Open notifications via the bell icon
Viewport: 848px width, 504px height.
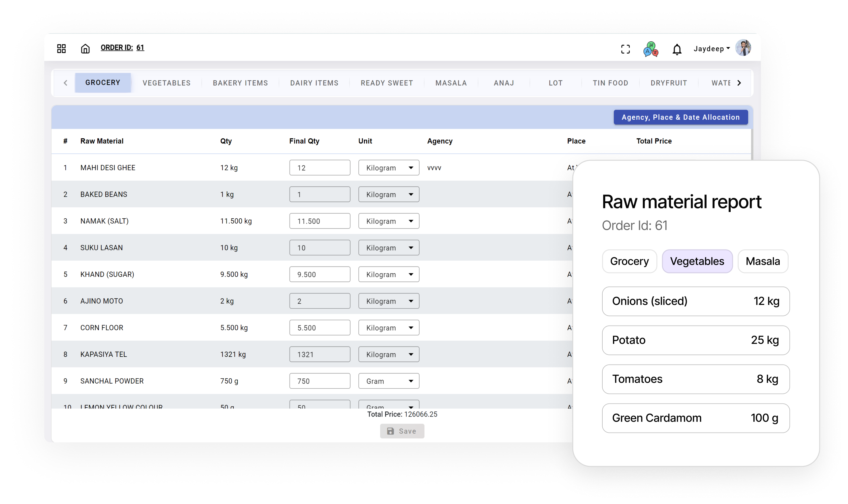click(x=677, y=49)
